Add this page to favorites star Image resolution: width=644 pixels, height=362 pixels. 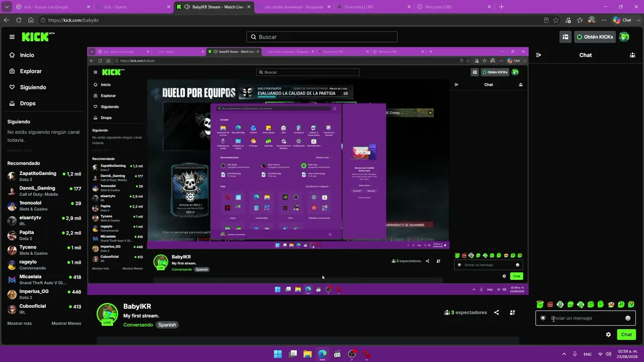(556, 20)
